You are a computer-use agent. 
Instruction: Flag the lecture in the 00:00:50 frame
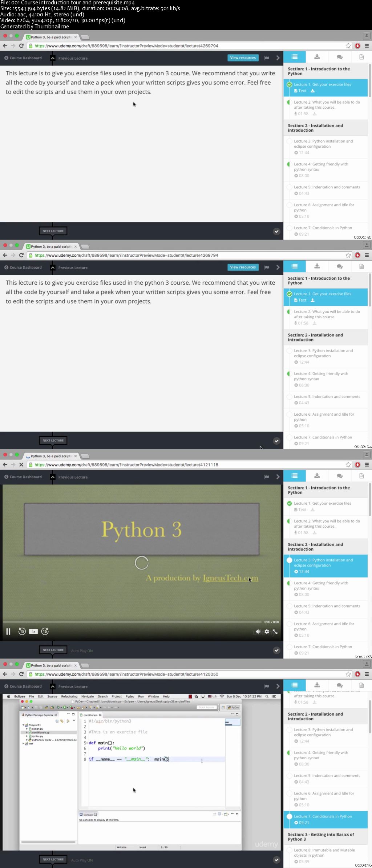click(267, 58)
